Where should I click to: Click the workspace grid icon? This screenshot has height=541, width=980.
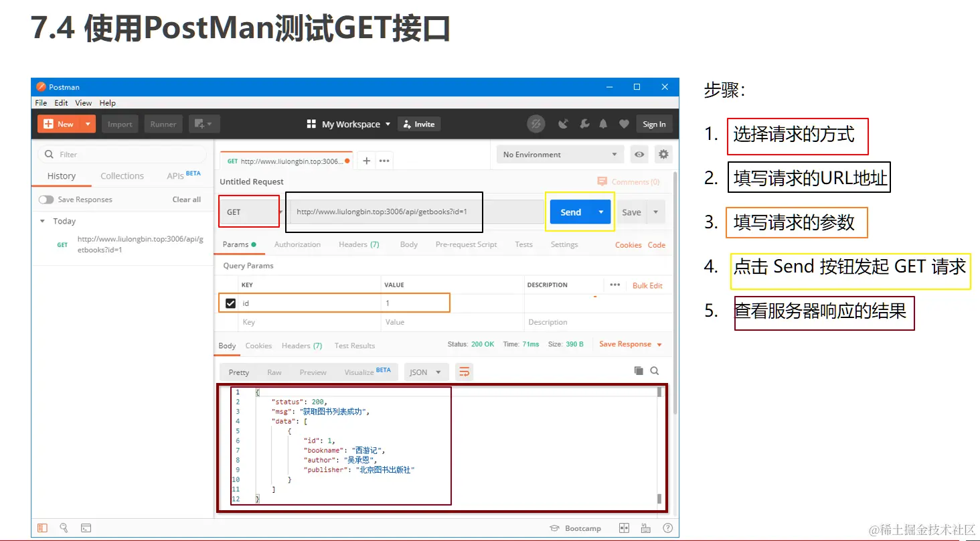311,124
